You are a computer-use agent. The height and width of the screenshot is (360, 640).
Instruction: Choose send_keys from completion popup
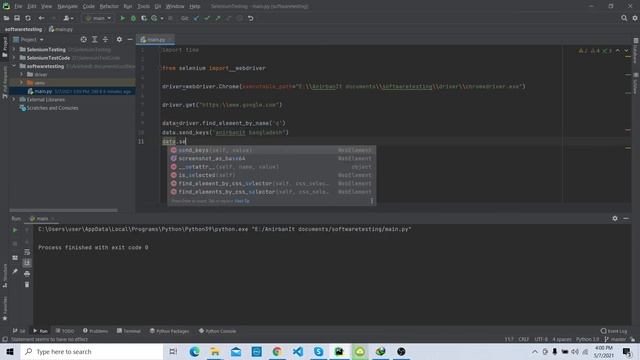click(x=271, y=150)
